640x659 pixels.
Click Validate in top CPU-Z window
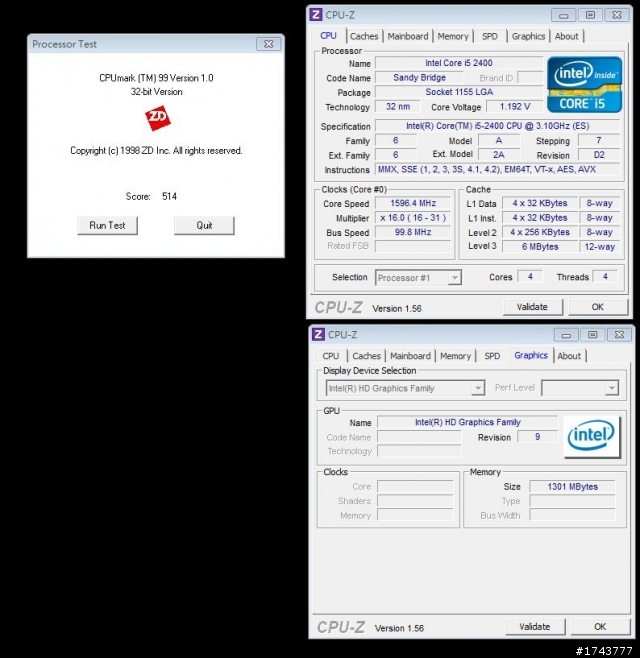click(x=532, y=307)
